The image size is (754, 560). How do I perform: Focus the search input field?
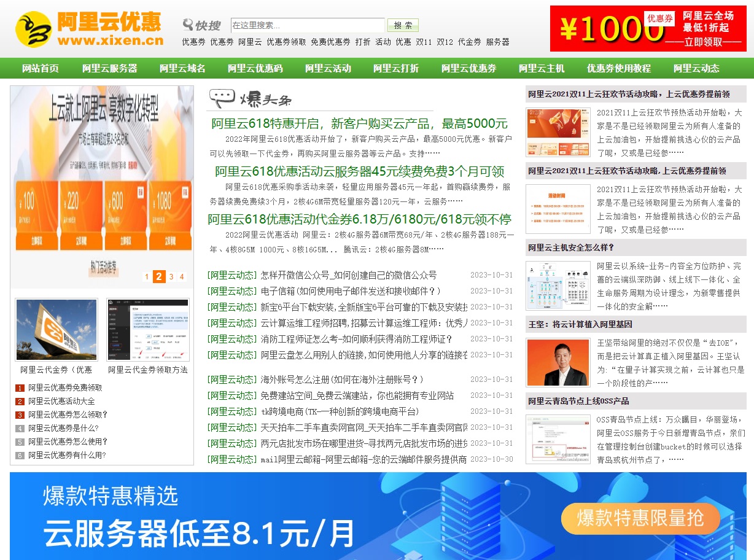tap(308, 25)
